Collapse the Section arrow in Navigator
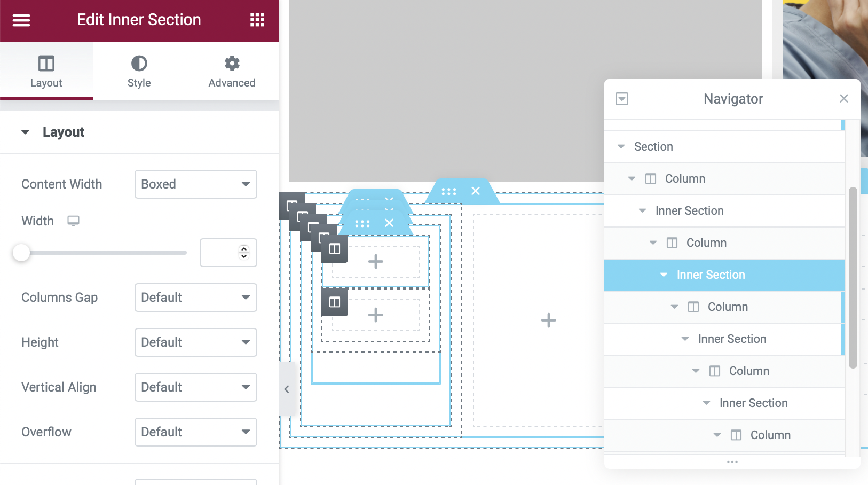The height and width of the screenshot is (485, 868). [621, 147]
